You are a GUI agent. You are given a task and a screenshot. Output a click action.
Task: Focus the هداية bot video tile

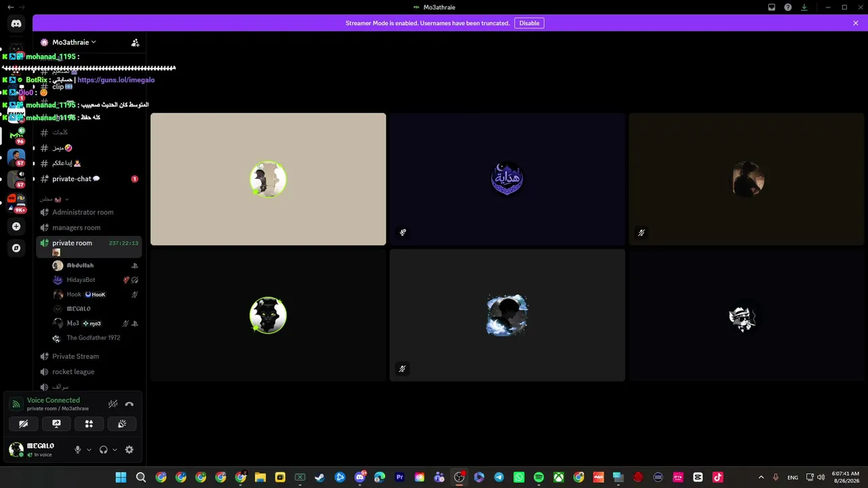[507, 179]
